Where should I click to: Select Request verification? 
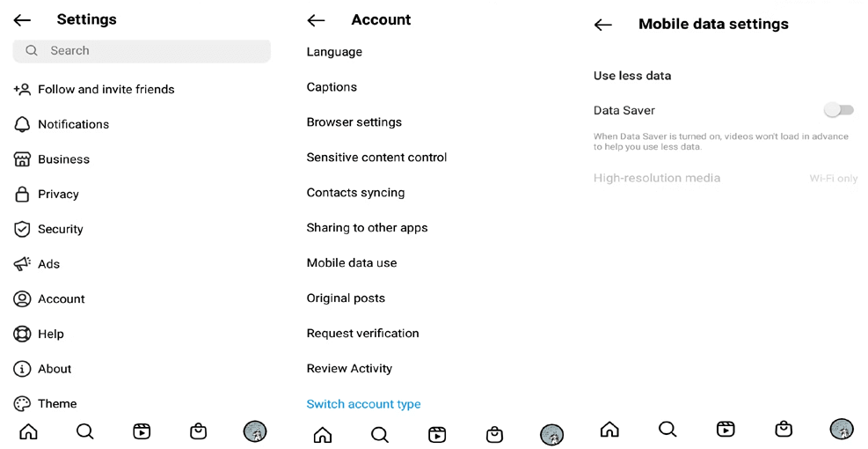click(362, 333)
